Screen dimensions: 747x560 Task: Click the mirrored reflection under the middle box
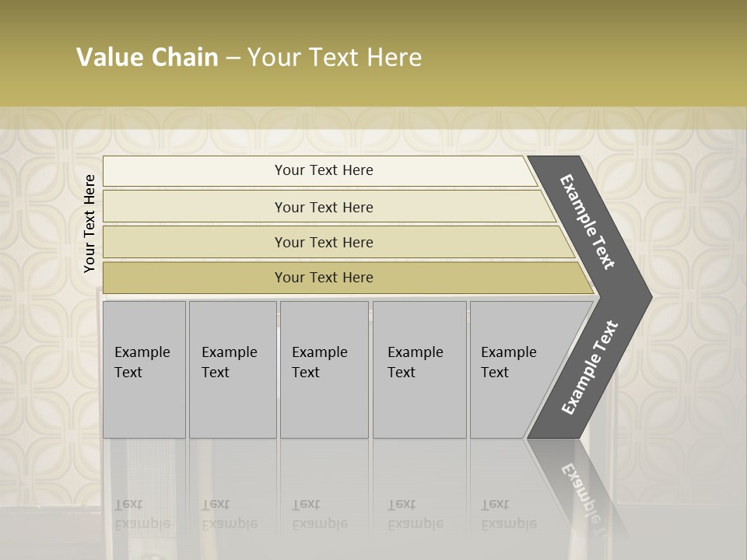(320, 515)
